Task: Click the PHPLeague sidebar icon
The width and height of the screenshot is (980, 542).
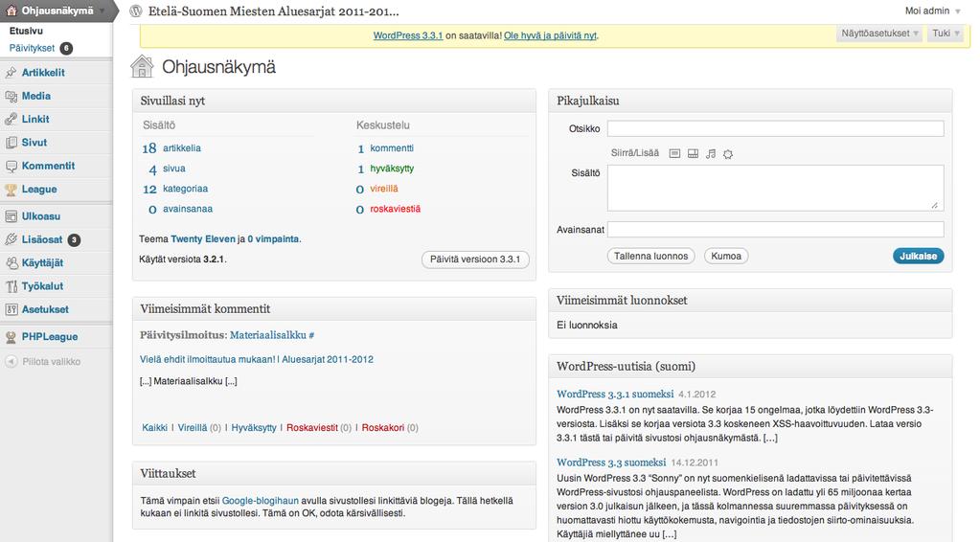Action: [11, 337]
